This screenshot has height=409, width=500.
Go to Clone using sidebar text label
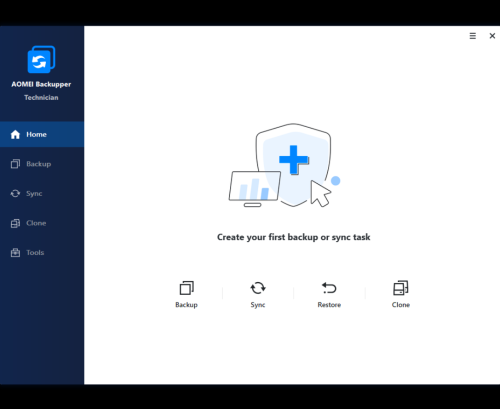click(36, 223)
